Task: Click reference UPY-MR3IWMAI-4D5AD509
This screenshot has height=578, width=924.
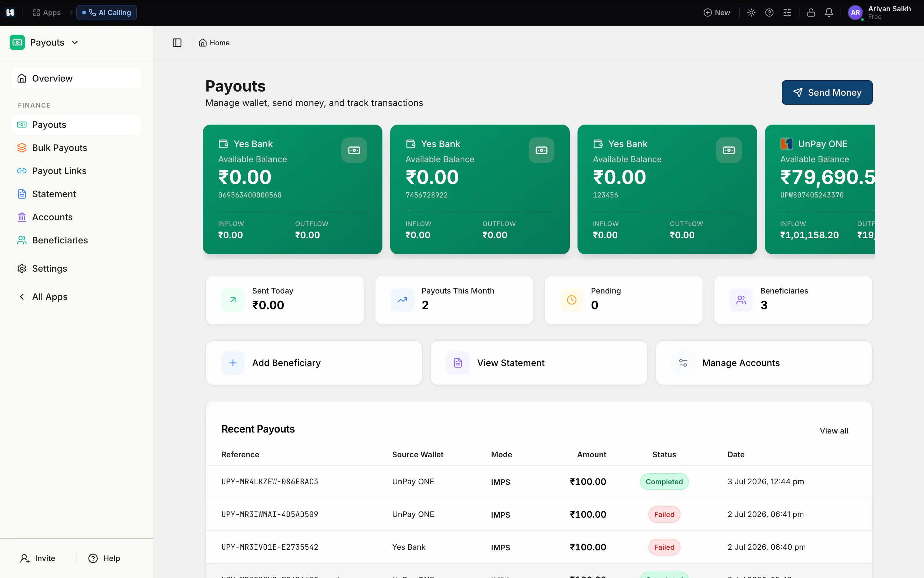Action: [269, 514]
